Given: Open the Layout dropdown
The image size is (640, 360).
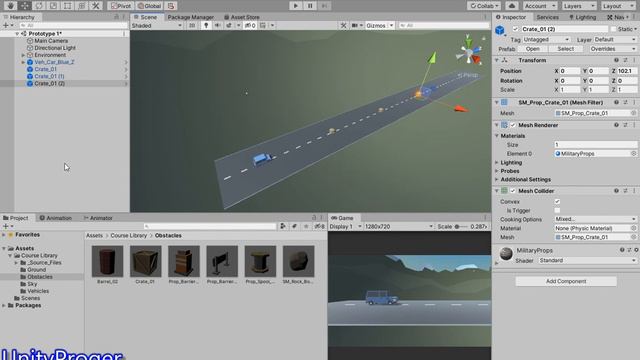Looking at the screenshot, I should click(618, 6).
